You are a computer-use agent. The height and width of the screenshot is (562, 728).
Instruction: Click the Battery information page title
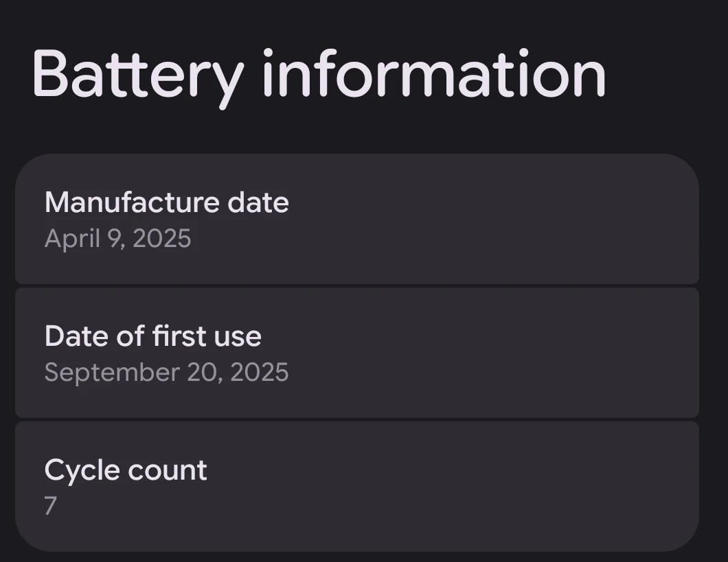click(x=319, y=74)
